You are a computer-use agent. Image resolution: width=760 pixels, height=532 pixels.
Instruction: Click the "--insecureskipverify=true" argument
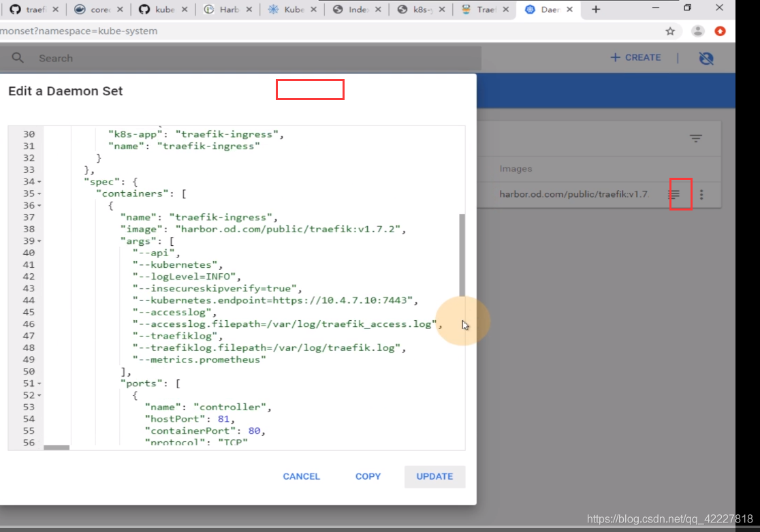(215, 289)
